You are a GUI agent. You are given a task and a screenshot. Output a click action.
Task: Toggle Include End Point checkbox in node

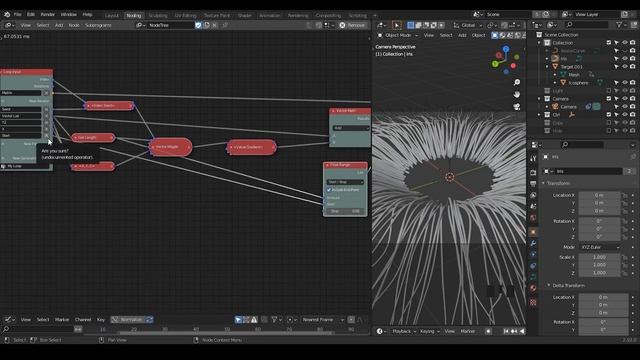[329, 190]
